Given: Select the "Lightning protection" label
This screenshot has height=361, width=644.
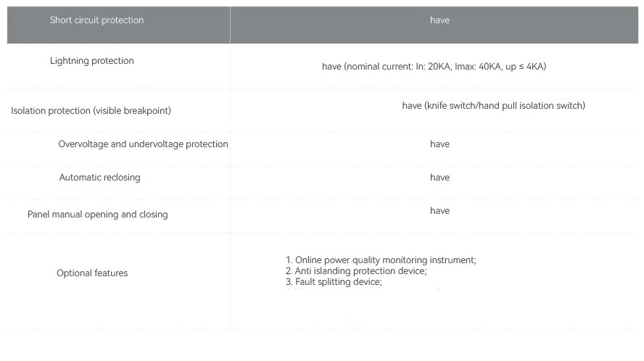Looking at the screenshot, I should (92, 61).
